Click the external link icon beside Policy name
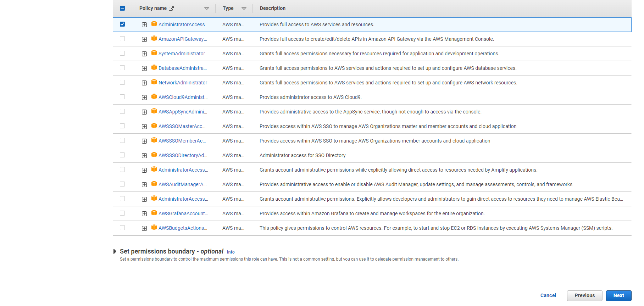 tap(171, 9)
